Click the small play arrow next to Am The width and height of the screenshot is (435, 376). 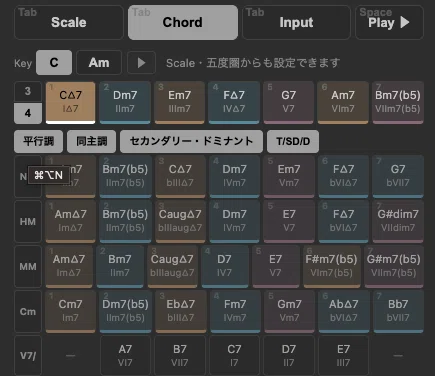(141, 62)
